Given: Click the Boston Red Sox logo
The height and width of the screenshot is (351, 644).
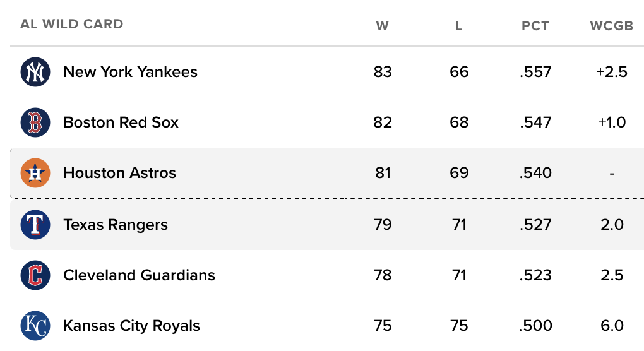Looking at the screenshot, I should 35,122.
